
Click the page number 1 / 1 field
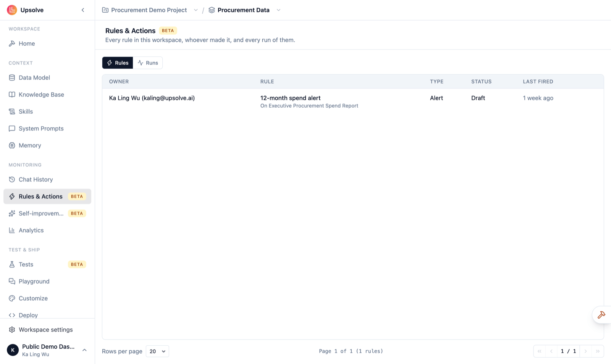coord(568,351)
